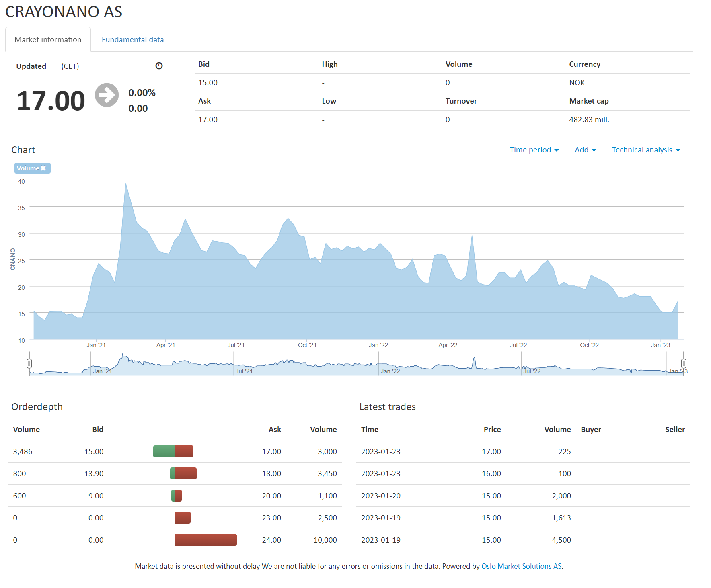Image resolution: width=711 pixels, height=588 pixels.
Task: Click the depth bar for ask 24.00
Action: point(205,540)
